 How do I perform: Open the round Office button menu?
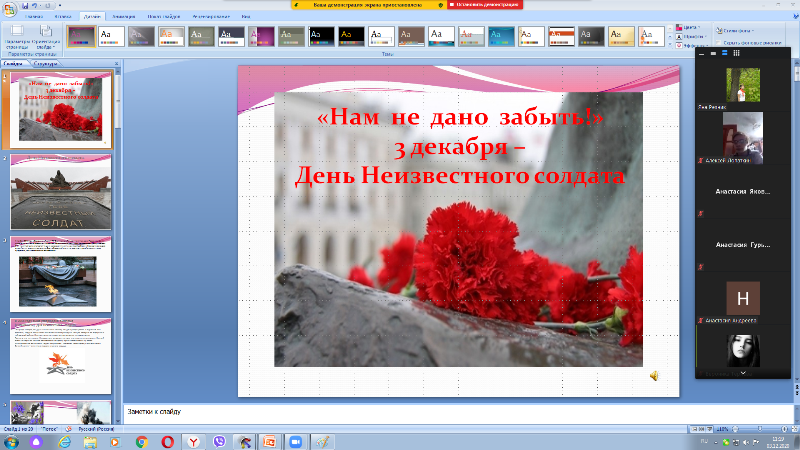click(9, 9)
